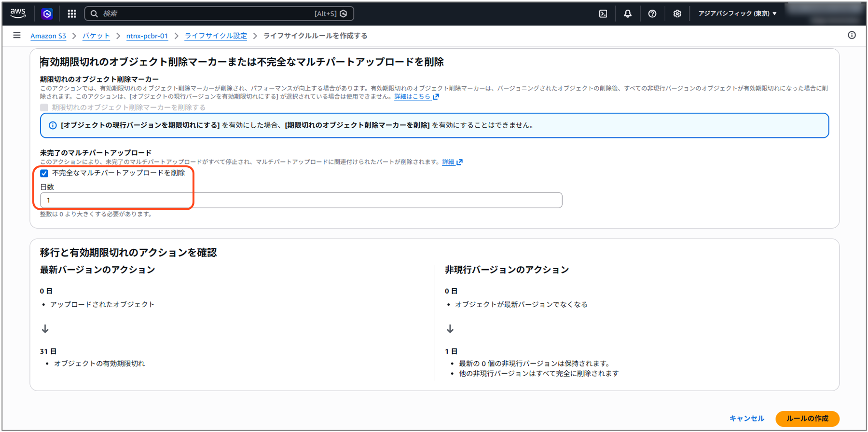868x432 pixels.
Task: Click the 日数 field label
Action: (47, 187)
